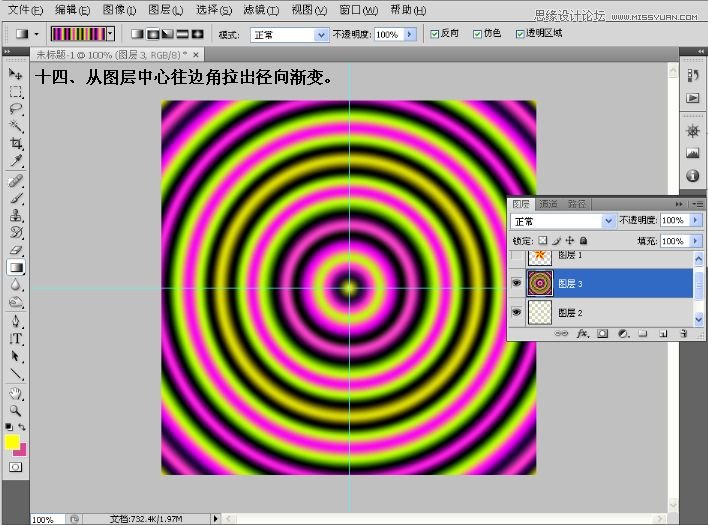Open the tool preset picker

[x=37, y=34]
